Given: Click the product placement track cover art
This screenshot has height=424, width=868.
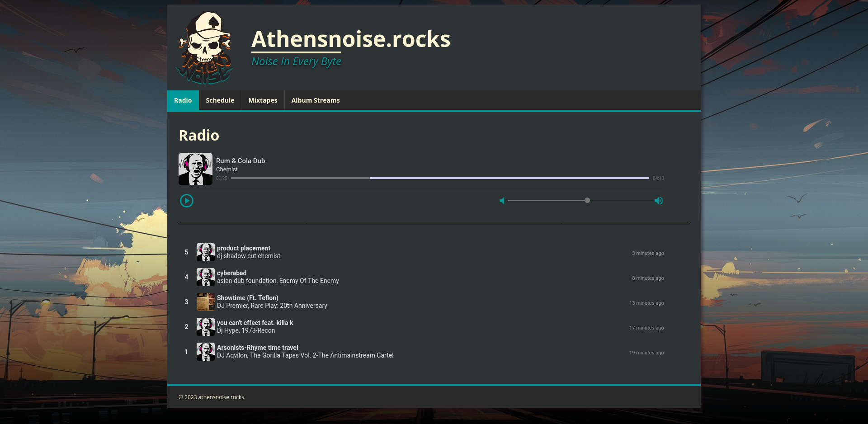Looking at the screenshot, I should (206, 252).
